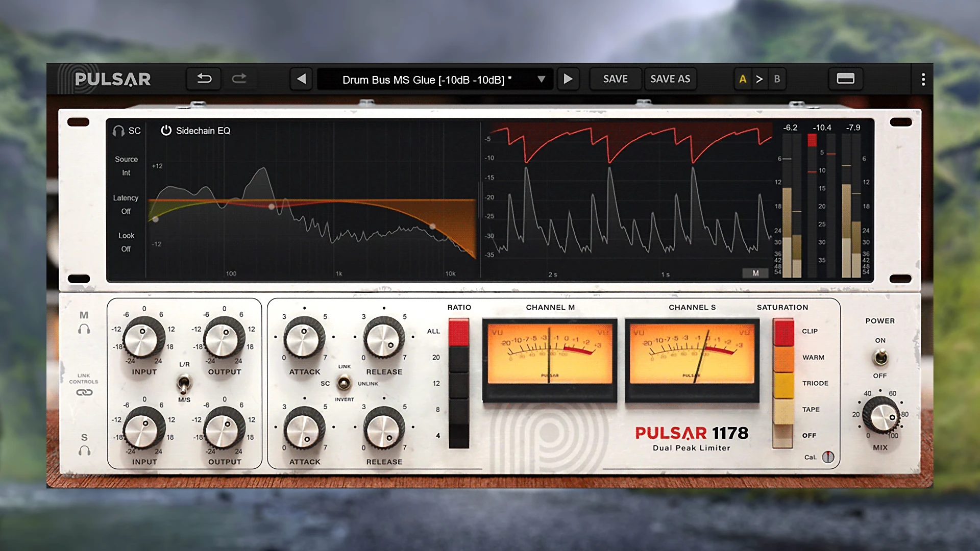Viewport: 980px width, 551px height.
Task: Select TAPE saturation button
Action: point(783,411)
